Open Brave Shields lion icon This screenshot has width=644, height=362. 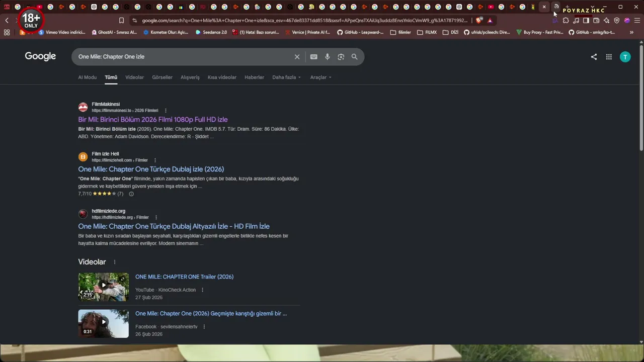coord(478,21)
